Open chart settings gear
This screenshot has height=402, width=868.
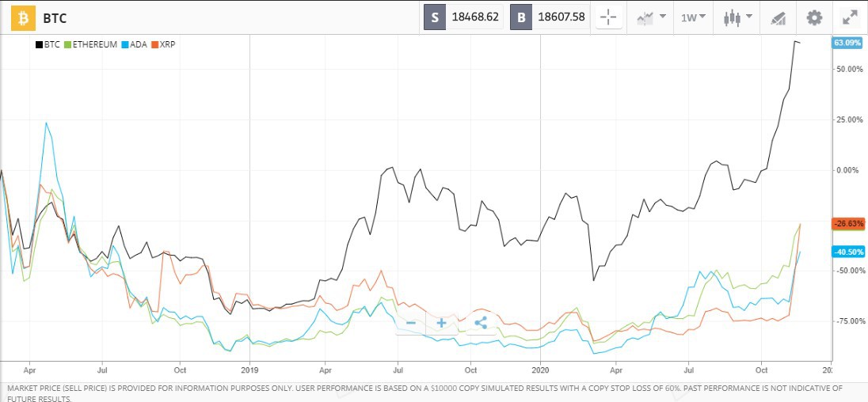[814, 17]
